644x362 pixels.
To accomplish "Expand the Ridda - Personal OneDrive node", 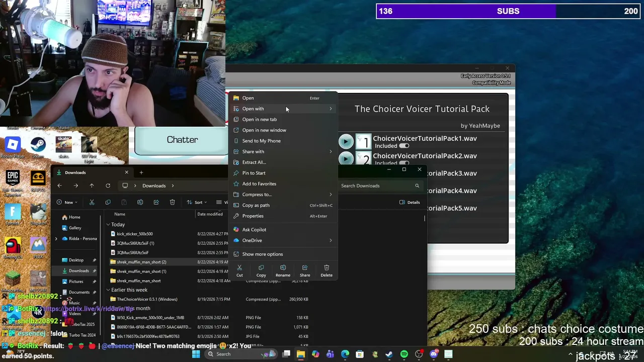I will click(x=56, y=238).
